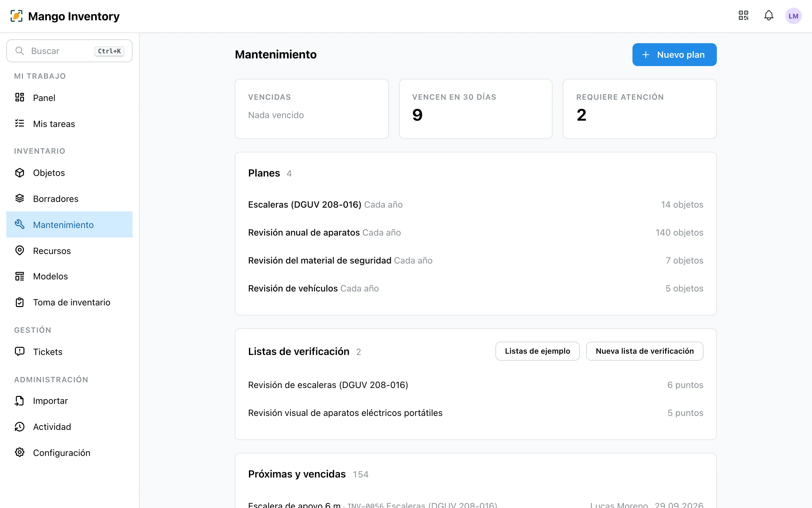The image size is (812, 508).
Task: Click the Planes section heading
Action: [x=264, y=173]
